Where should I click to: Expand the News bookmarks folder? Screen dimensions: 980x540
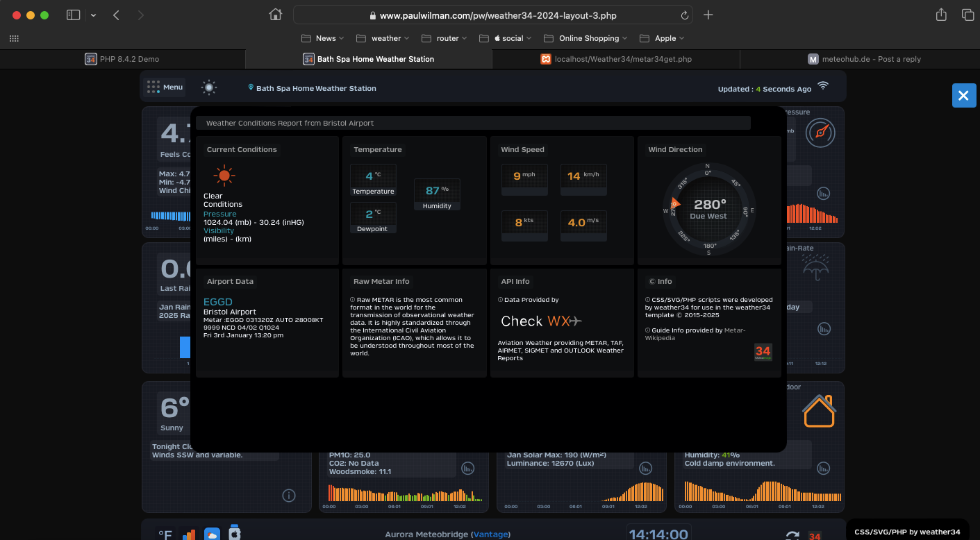[x=323, y=38]
